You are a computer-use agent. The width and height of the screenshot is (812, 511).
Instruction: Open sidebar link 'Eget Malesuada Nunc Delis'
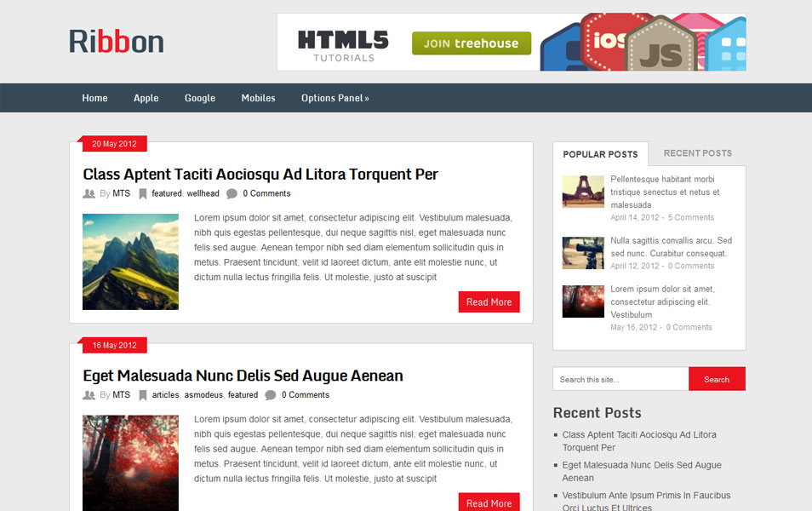[642, 471]
